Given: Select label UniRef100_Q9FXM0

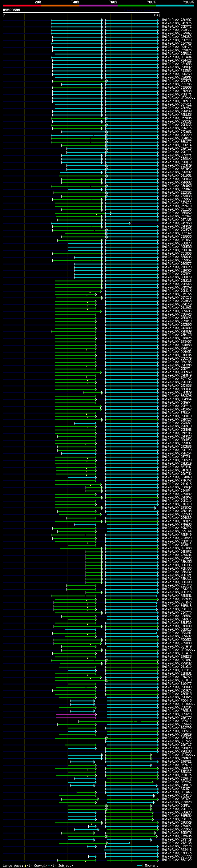Looking at the screenshot, I should tap(177, 365).
